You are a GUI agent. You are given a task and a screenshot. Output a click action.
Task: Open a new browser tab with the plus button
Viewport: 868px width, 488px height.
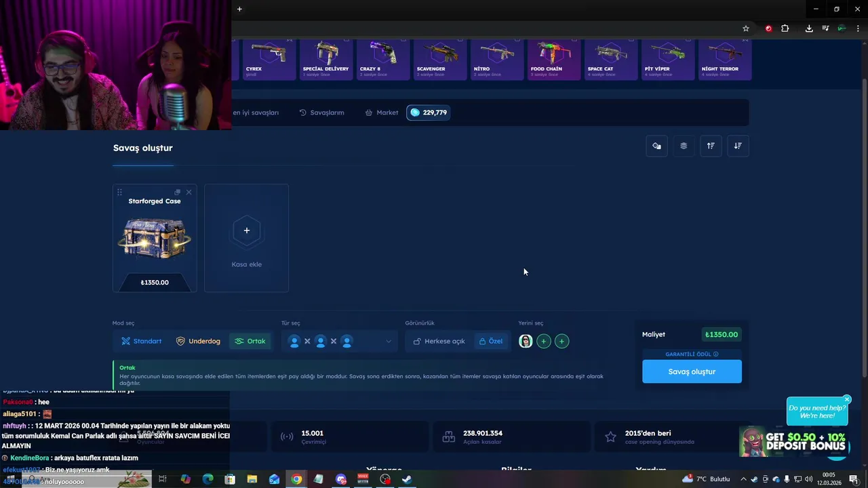point(239,9)
